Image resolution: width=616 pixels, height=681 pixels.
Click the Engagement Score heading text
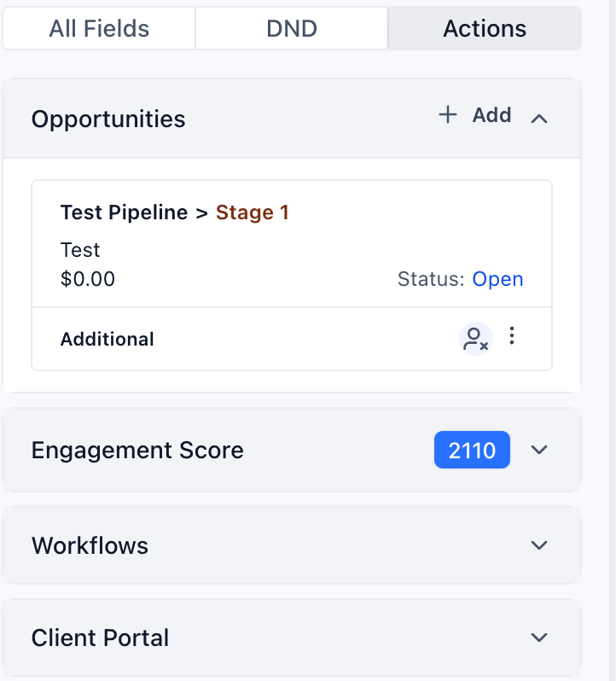[x=137, y=450]
